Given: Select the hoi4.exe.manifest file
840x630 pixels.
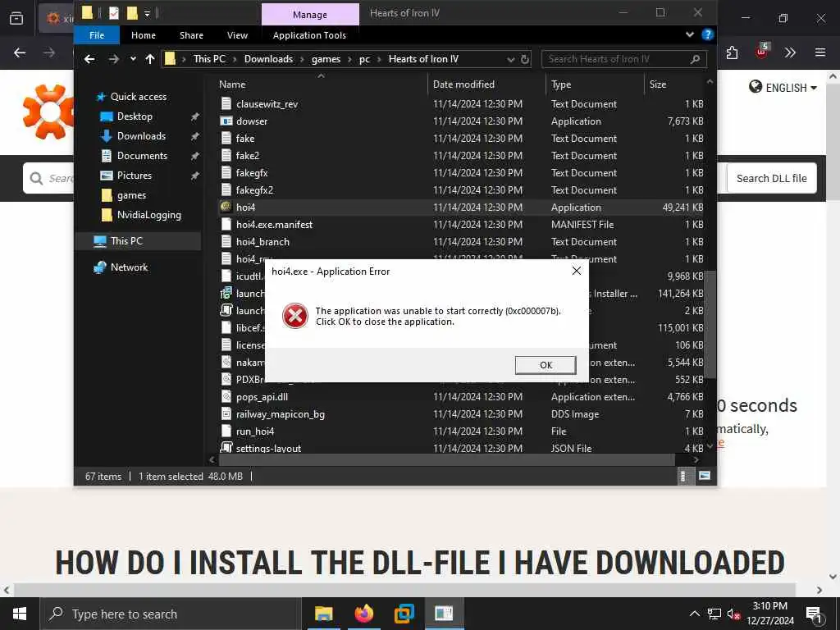Looking at the screenshot, I should (274, 225).
